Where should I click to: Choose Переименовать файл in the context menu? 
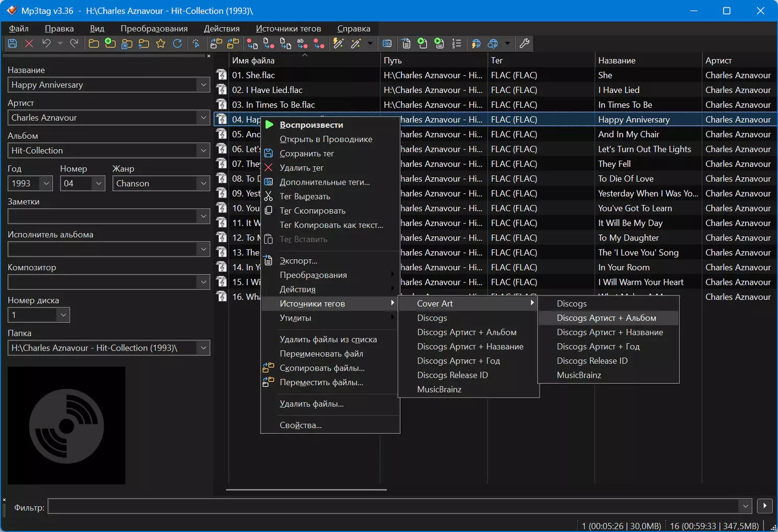pyautogui.click(x=330, y=354)
